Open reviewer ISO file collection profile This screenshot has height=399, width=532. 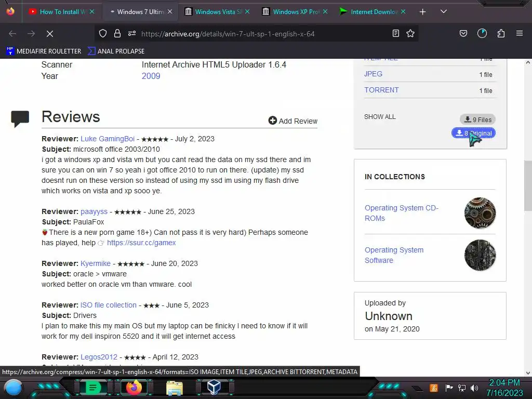pyautogui.click(x=108, y=305)
